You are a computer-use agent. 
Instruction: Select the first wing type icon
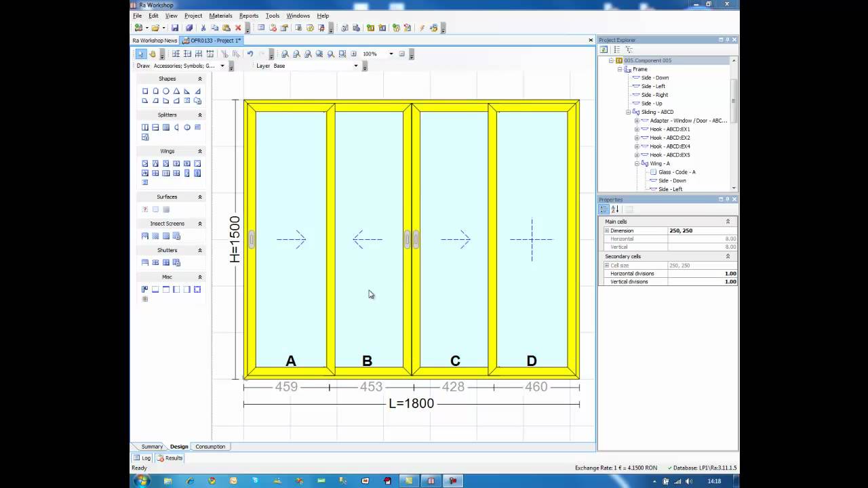coord(145,163)
